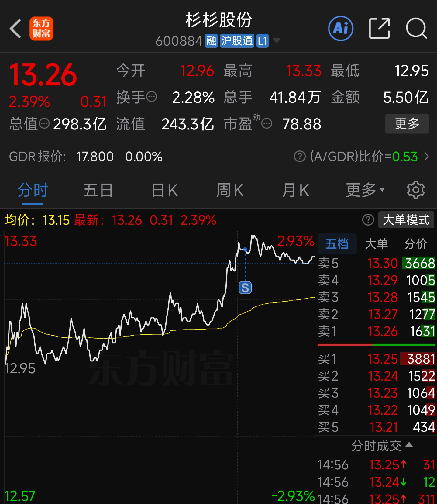
Task: Tap the 融 margin trading badge
Action: pyautogui.click(x=211, y=41)
